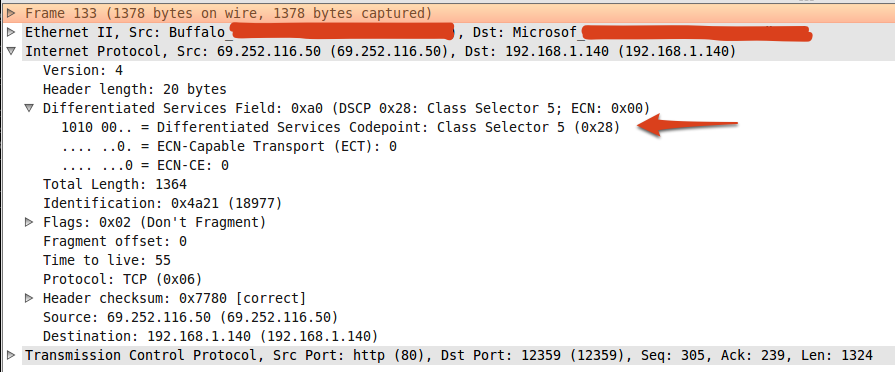Expand the Header checksum node

coord(29,298)
